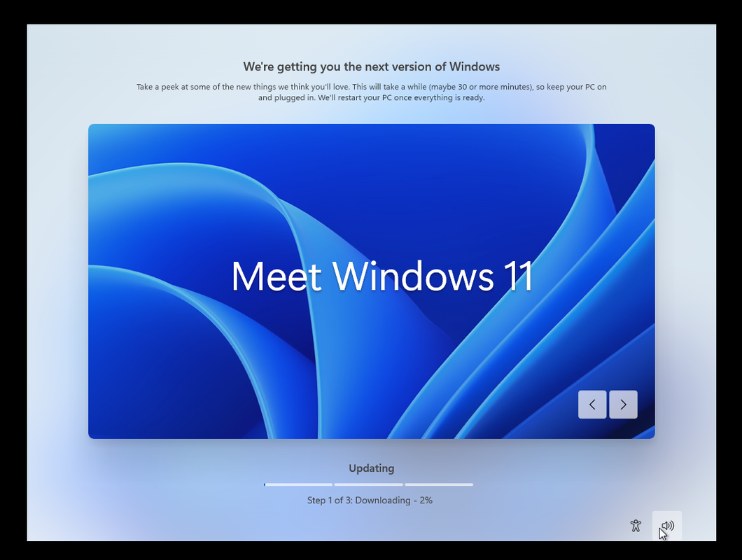Click the third progress bar segment
Screen dimensions: 742x560
(439, 484)
